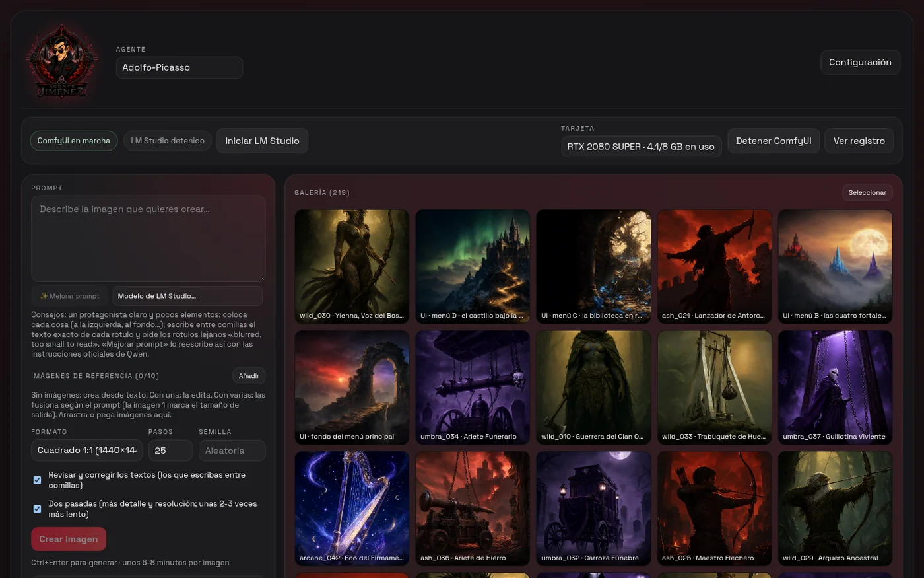924x578 pixels.
Task: Click Añadir to add reference images
Action: (x=249, y=376)
